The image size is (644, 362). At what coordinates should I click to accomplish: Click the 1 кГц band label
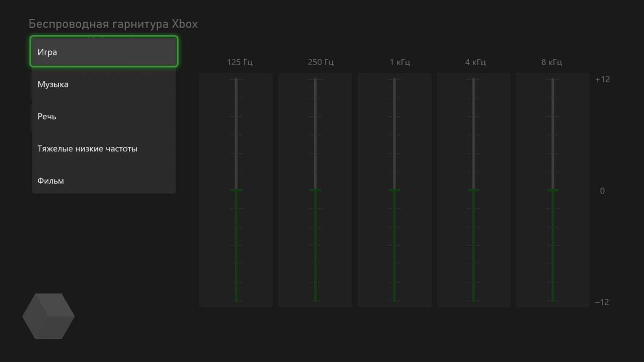[x=400, y=62]
